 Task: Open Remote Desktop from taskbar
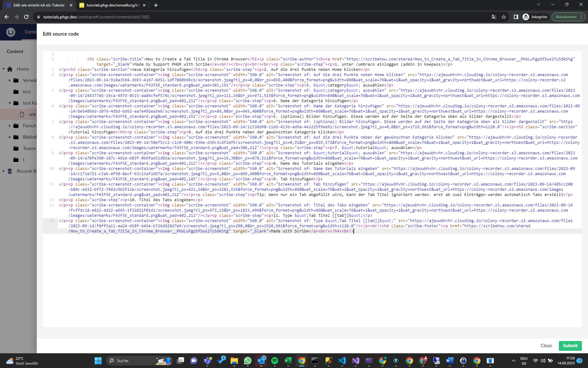pyautogui.click(x=436, y=361)
